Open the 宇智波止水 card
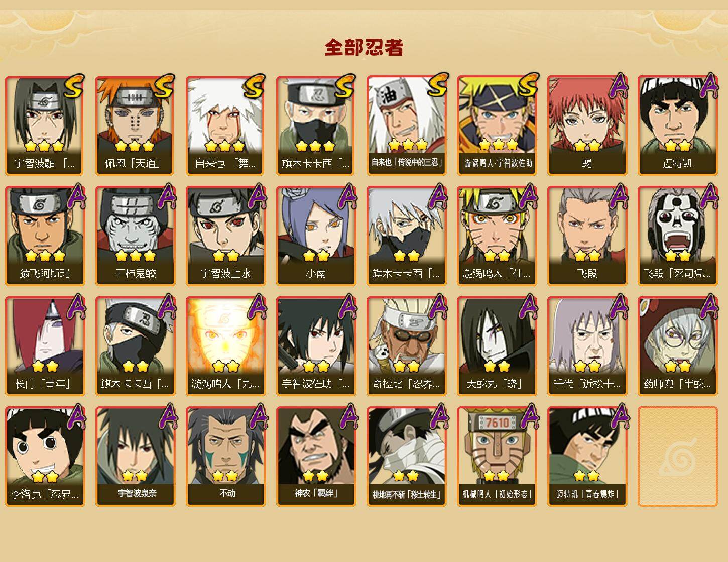Screen dimensions: 728x562 [x=225, y=236]
